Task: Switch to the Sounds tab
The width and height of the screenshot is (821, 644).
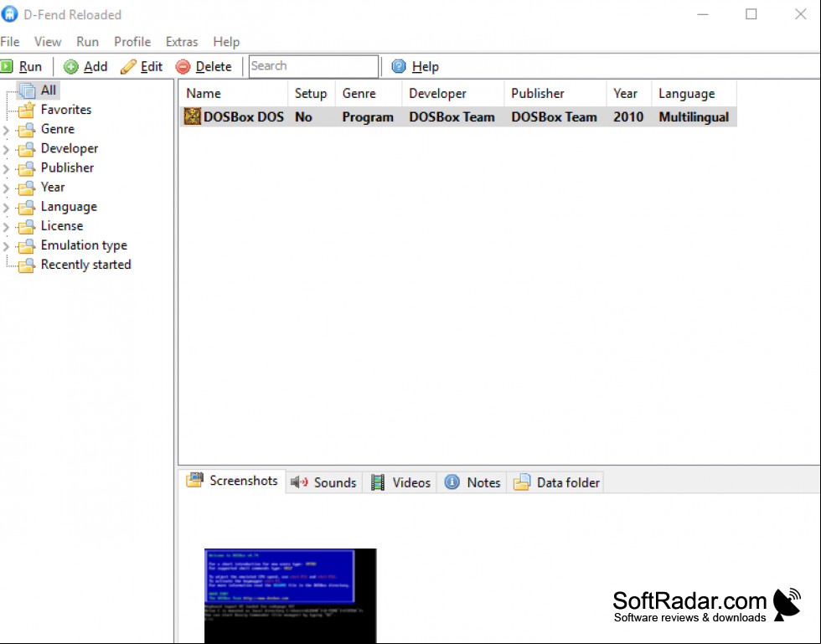Action: click(325, 482)
